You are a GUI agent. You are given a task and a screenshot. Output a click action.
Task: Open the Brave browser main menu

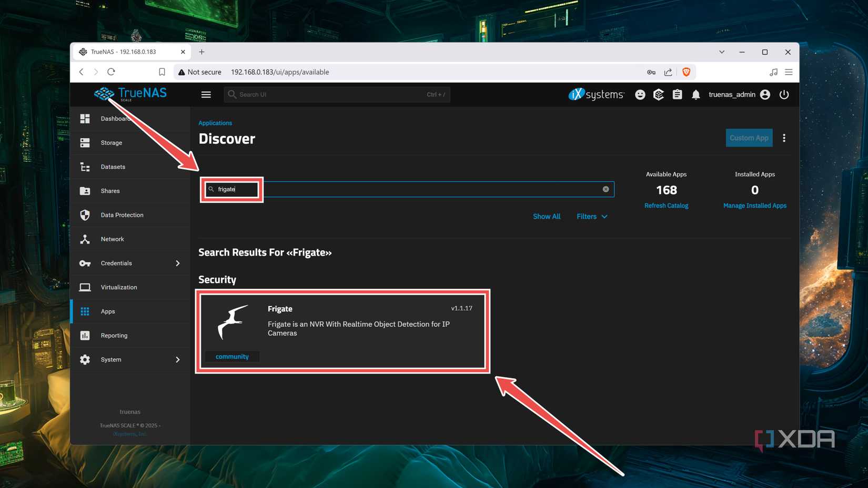pyautogui.click(x=789, y=72)
